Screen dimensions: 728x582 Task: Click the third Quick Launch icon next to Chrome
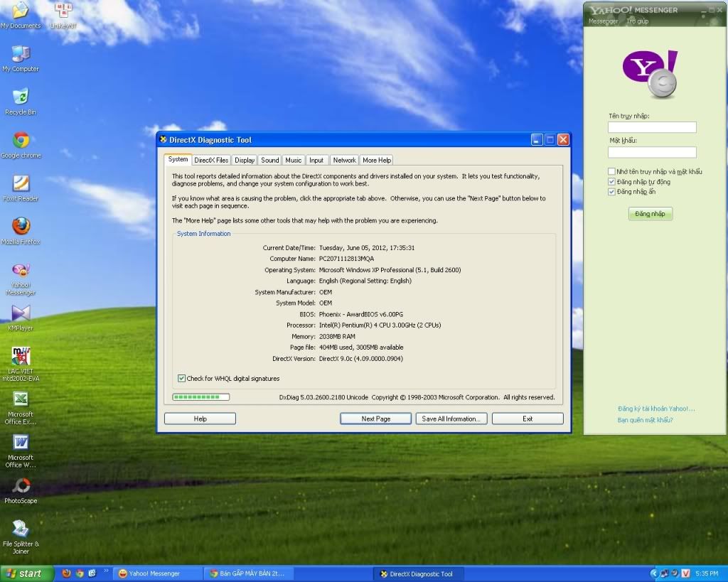92,573
